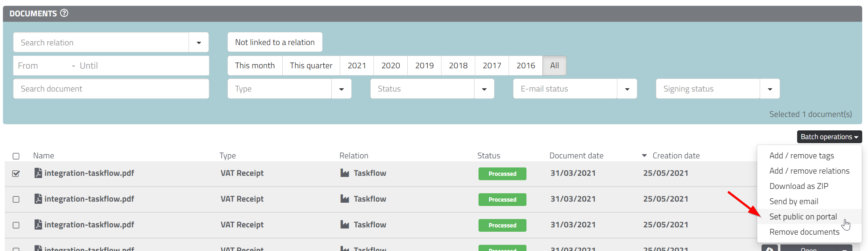Screen dimensions: 868x251
Task: Click the Documents help question mark icon
Action: tap(64, 13)
